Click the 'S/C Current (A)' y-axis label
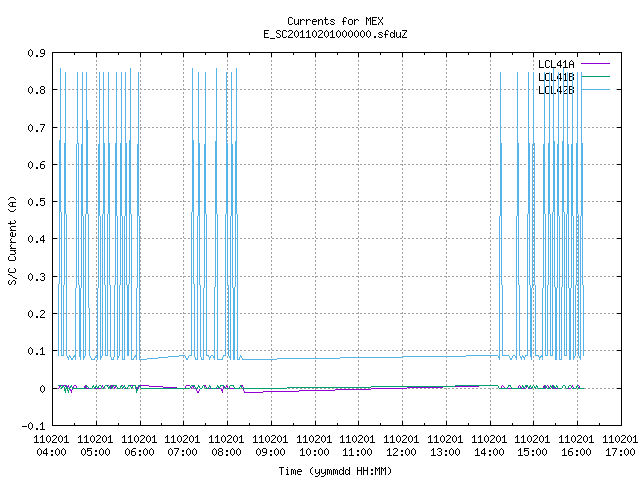Image resolution: width=640 pixels, height=480 pixels. (x=13, y=240)
